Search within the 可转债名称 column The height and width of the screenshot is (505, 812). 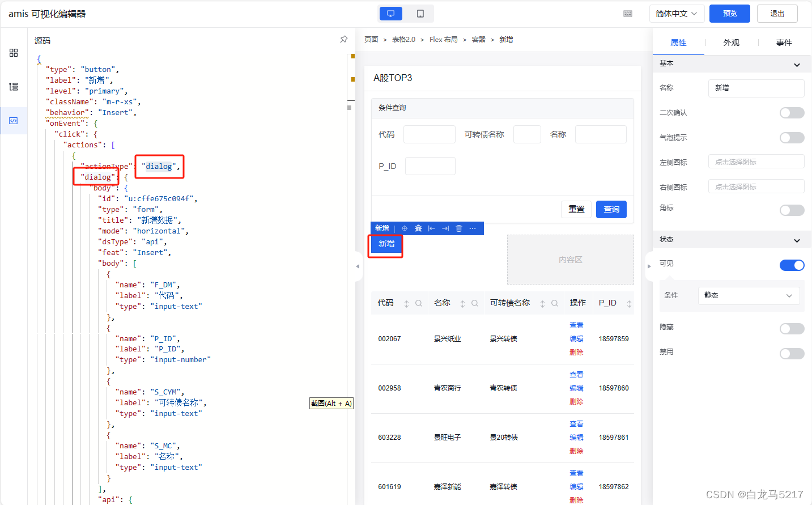tap(555, 303)
